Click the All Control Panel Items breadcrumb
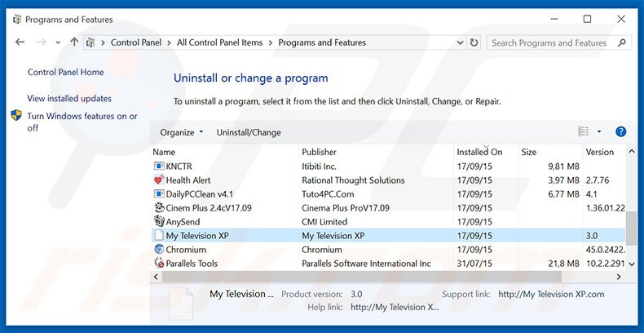This screenshot has width=644, height=333. click(x=220, y=42)
